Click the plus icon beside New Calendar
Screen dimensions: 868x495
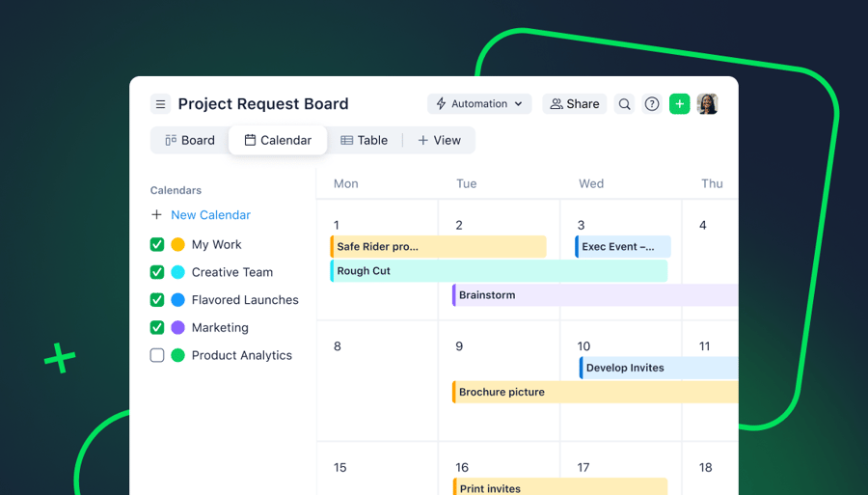(156, 215)
